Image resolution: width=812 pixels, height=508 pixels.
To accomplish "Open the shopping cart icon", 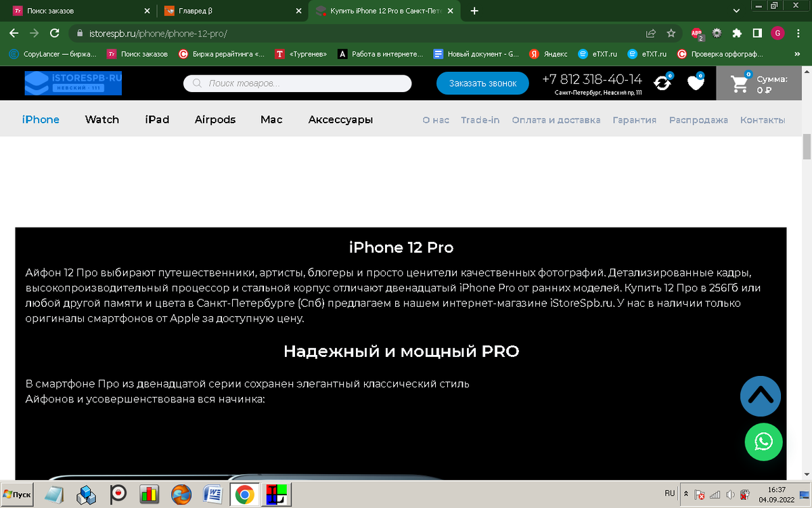I will click(x=740, y=83).
